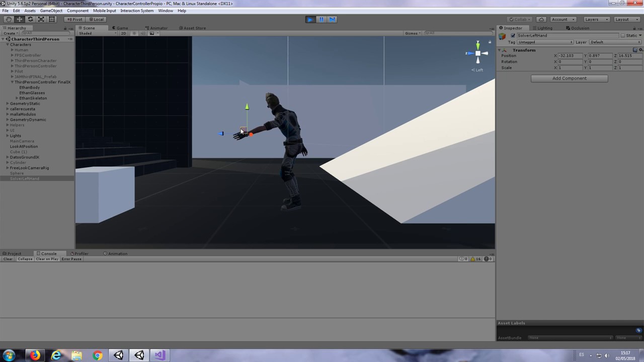This screenshot has width=644, height=362.
Task: Enable the Static checkbox in the Inspector
Action: coord(623,35)
